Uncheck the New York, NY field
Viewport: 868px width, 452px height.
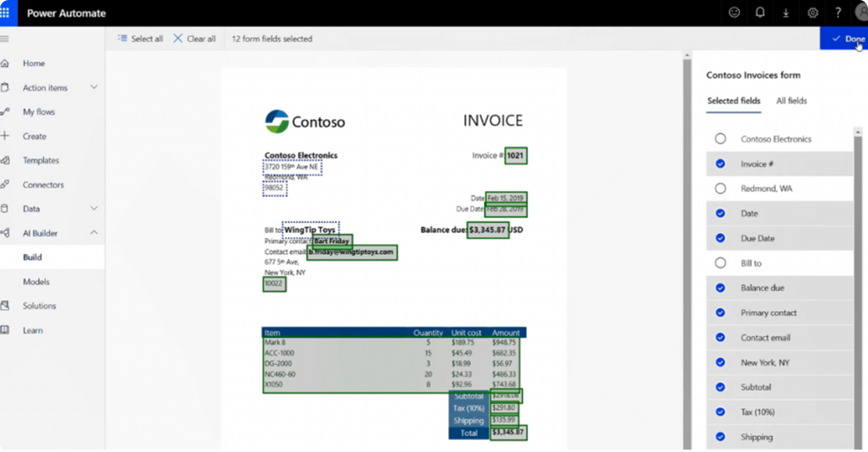(720, 363)
